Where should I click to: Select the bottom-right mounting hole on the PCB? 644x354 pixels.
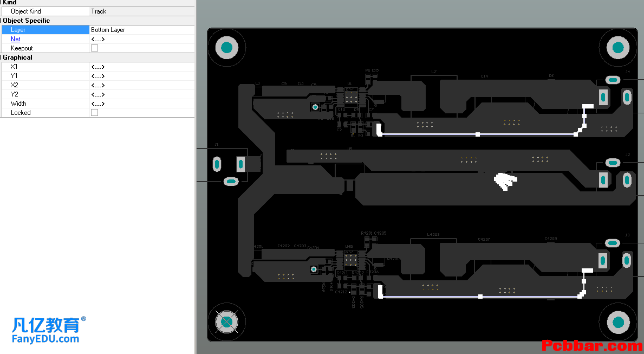click(617, 323)
